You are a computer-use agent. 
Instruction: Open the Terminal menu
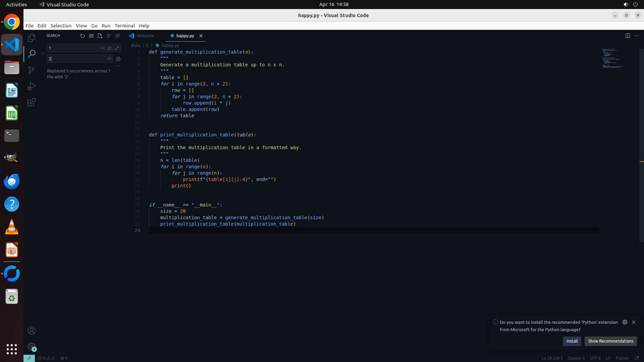[x=124, y=26]
